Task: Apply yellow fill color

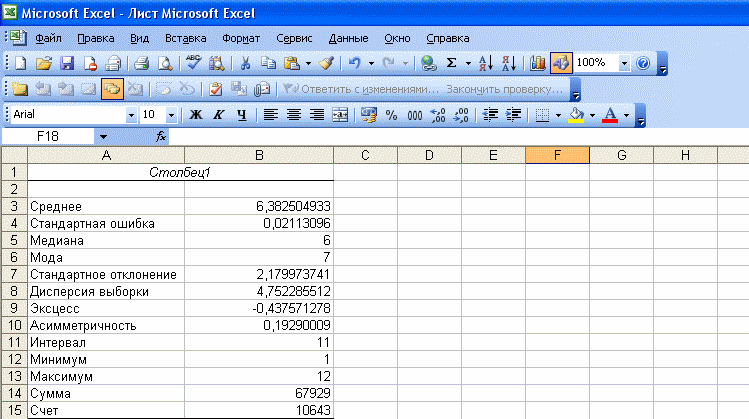Action: click(x=577, y=115)
